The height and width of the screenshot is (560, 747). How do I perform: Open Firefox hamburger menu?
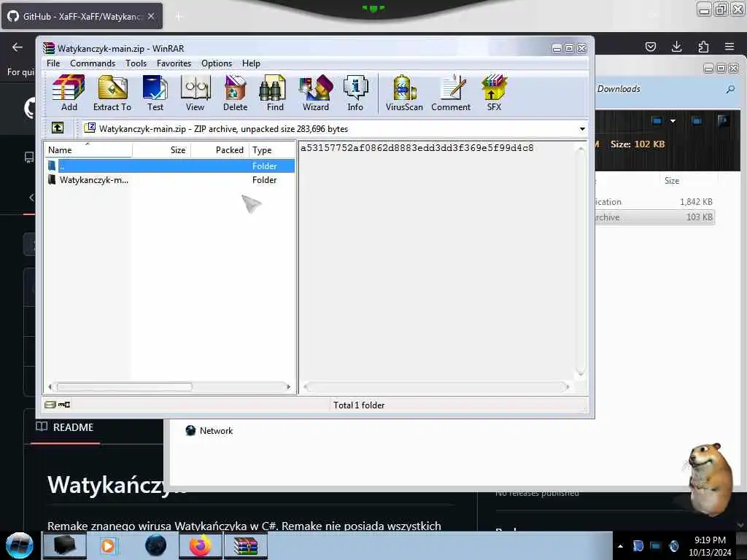pyautogui.click(x=729, y=47)
